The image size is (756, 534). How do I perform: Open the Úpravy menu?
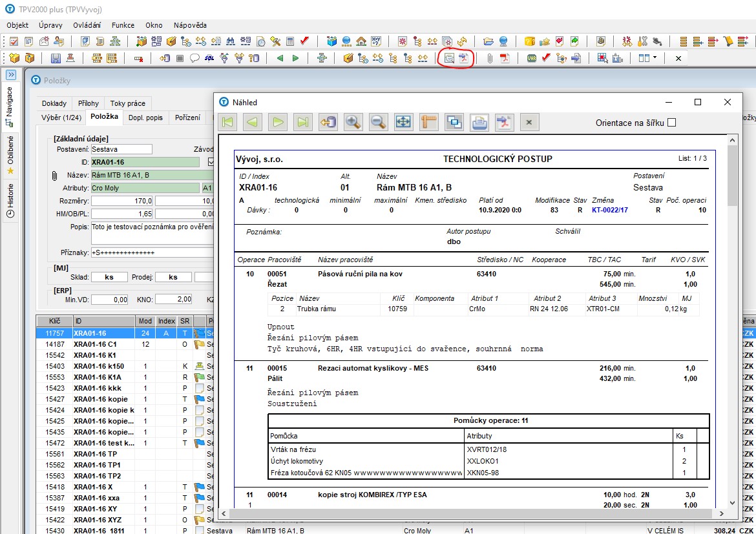pyautogui.click(x=50, y=25)
